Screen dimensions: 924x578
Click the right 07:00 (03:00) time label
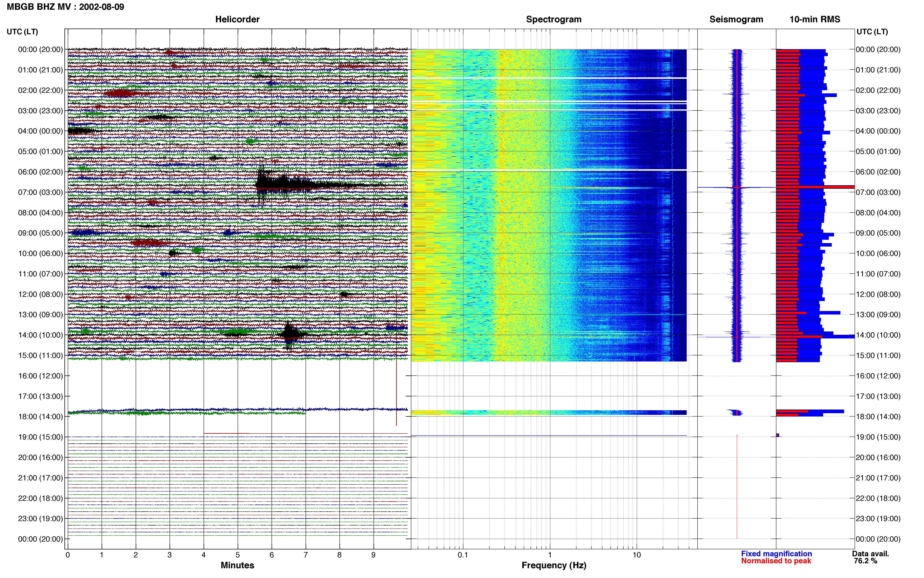click(878, 192)
